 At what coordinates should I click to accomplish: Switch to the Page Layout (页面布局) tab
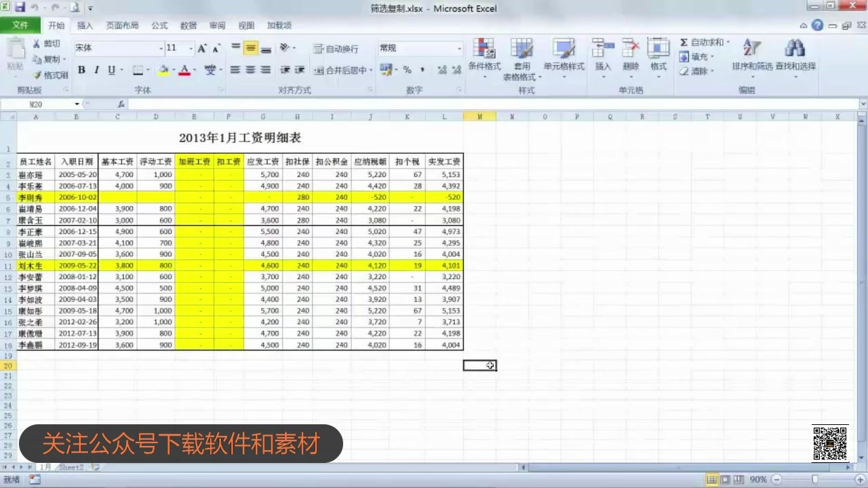(x=122, y=26)
